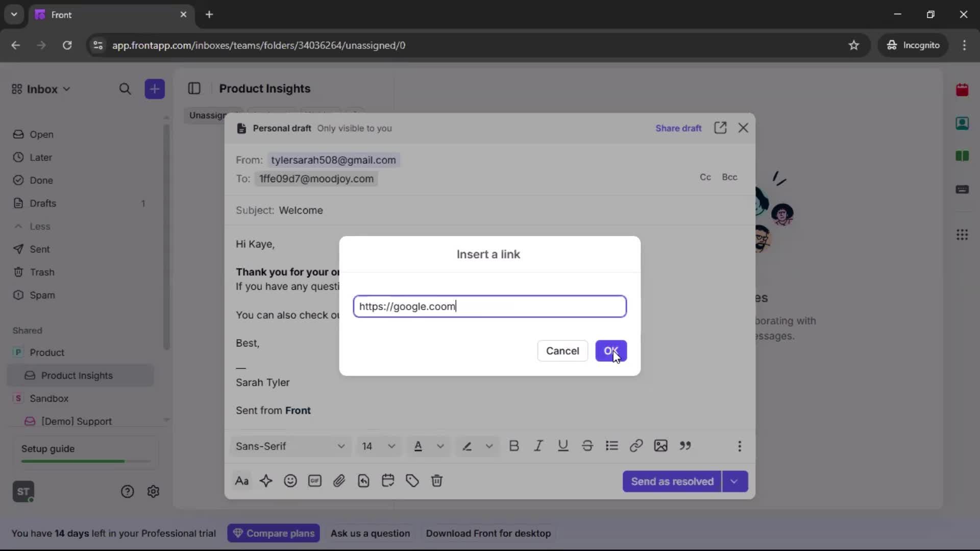The image size is (980, 551).
Task: Open the Sans-Serif font family dropdown
Action: (x=289, y=446)
